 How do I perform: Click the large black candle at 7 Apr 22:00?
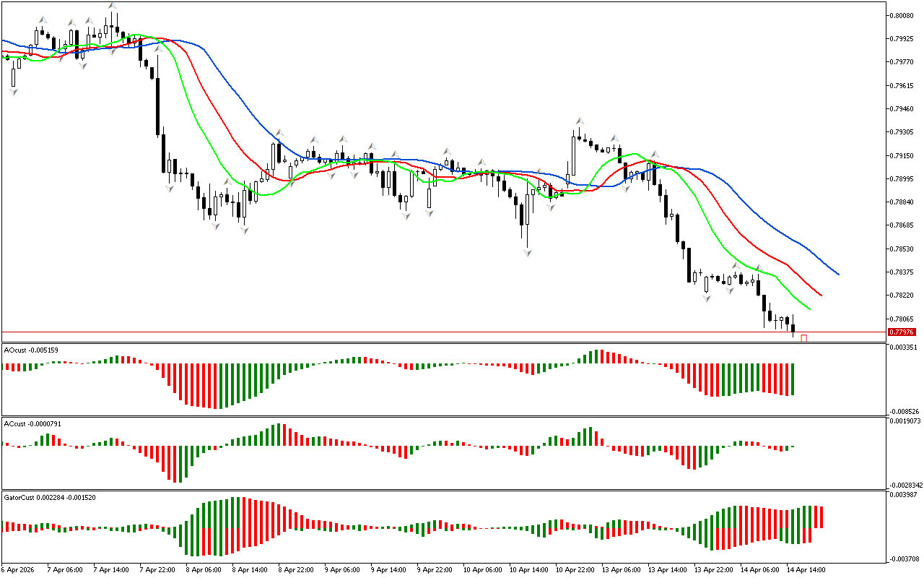157,107
